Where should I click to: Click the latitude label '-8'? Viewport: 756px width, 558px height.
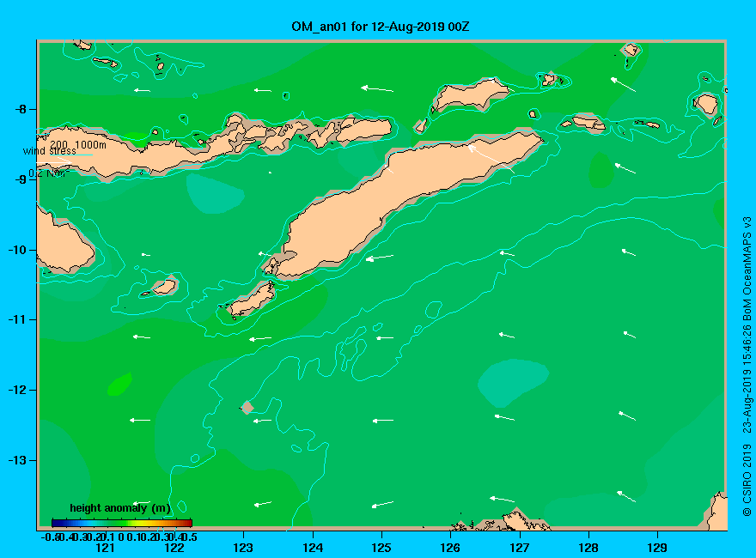tap(21, 109)
